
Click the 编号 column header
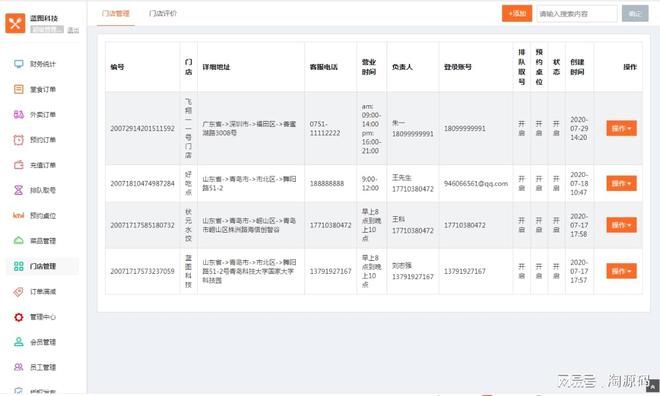pyautogui.click(x=117, y=67)
